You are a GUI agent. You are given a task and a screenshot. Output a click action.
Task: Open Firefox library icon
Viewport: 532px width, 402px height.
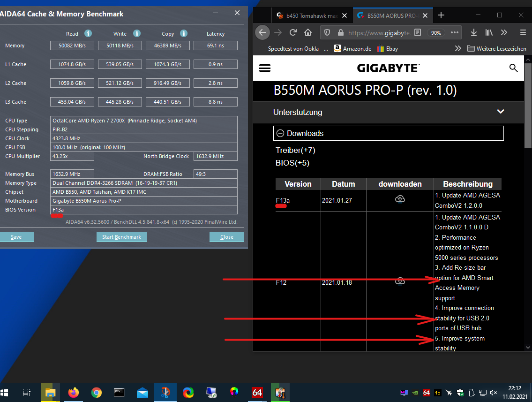tap(489, 32)
